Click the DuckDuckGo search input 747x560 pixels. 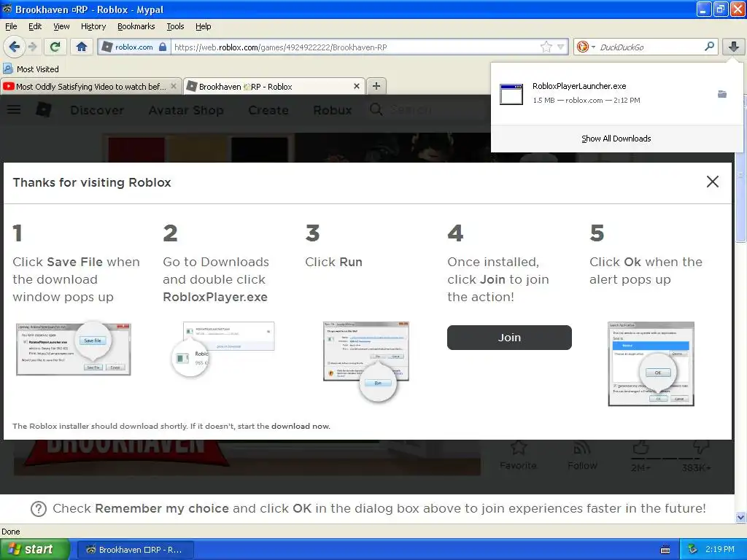pos(650,47)
